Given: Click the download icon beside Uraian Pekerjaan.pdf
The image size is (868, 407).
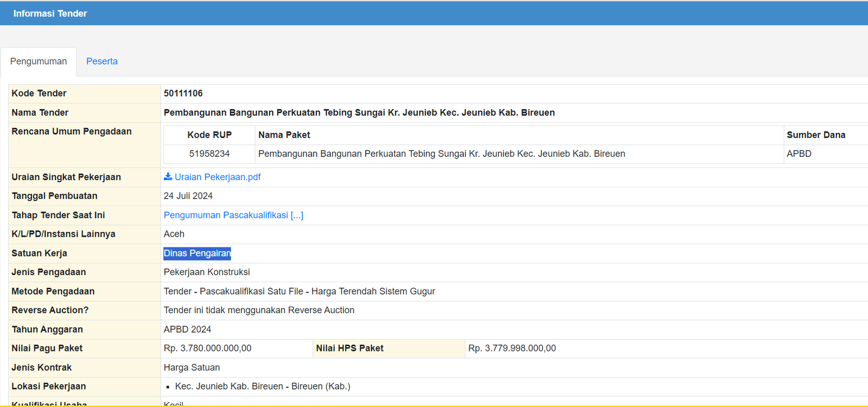Looking at the screenshot, I should [x=168, y=176].
